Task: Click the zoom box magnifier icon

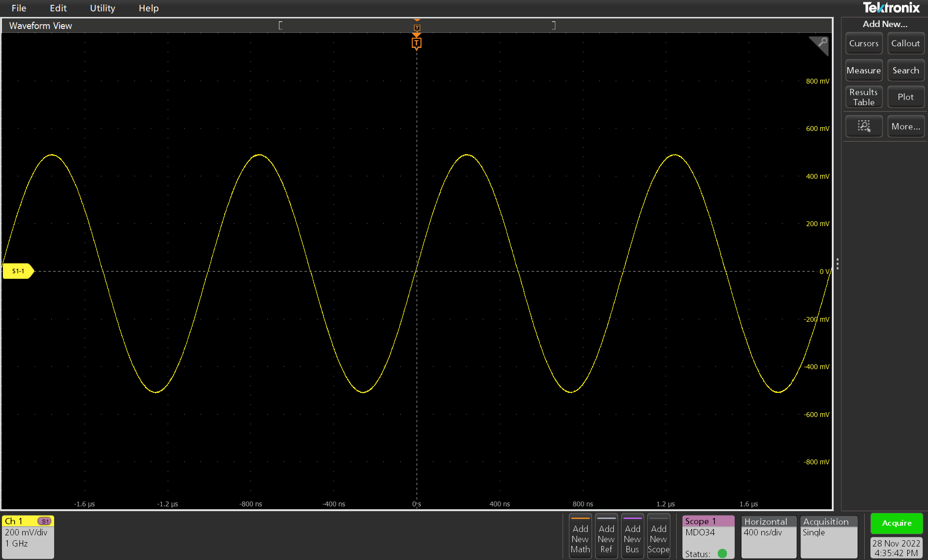Action: [x=864, y=126]
